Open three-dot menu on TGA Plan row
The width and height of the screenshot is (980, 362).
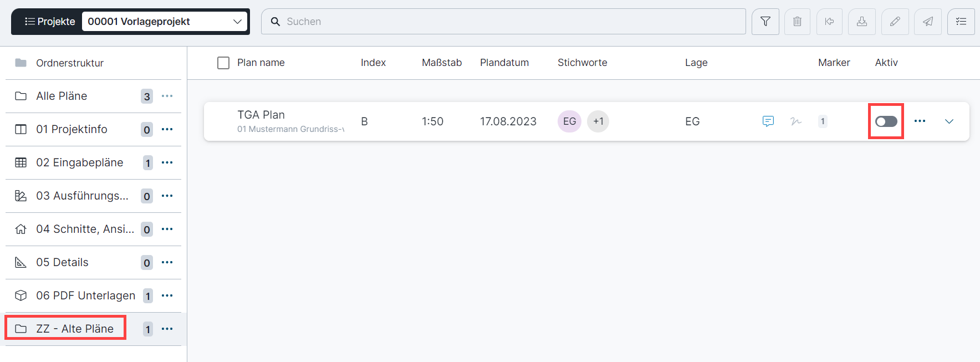[920, 121]
